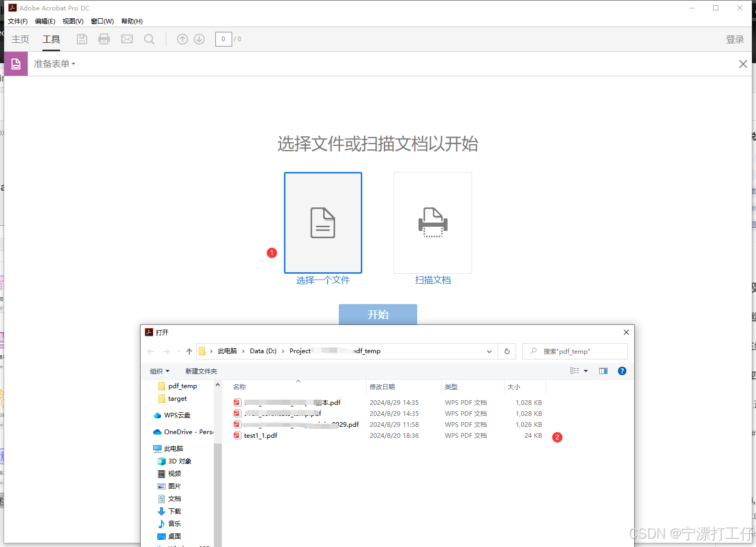Select 视频 in navigation tree
Image resolution: width=756 pixels, height=547 pixels.
click(x=169, y=474)
